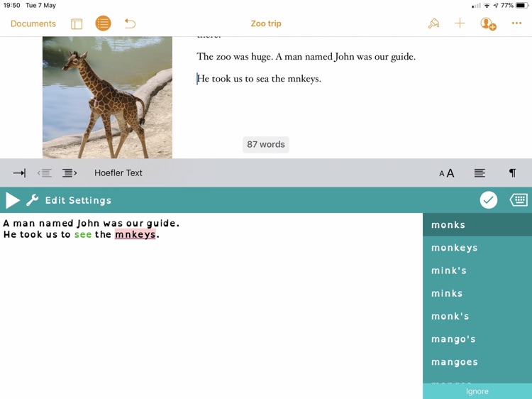This screenshot has width=532, height=399.
Task: Tap the green corrected word see
Action: click(x=83, y=235)
